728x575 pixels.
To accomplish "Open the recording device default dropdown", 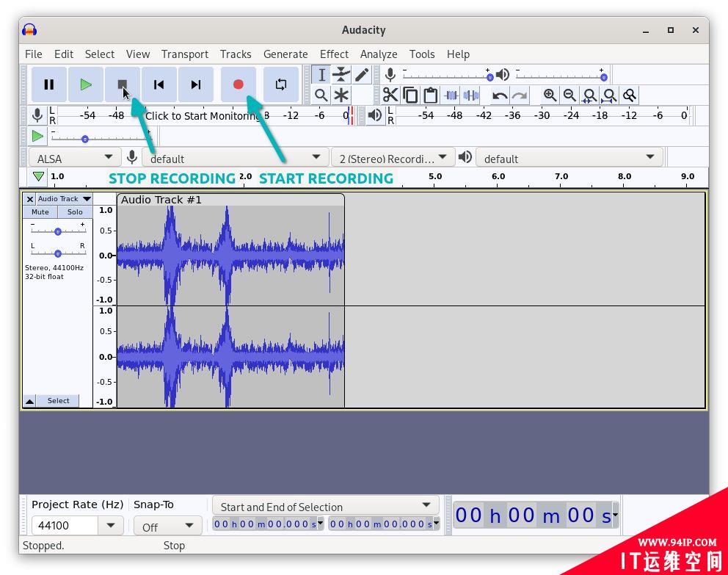I will 235,158.
